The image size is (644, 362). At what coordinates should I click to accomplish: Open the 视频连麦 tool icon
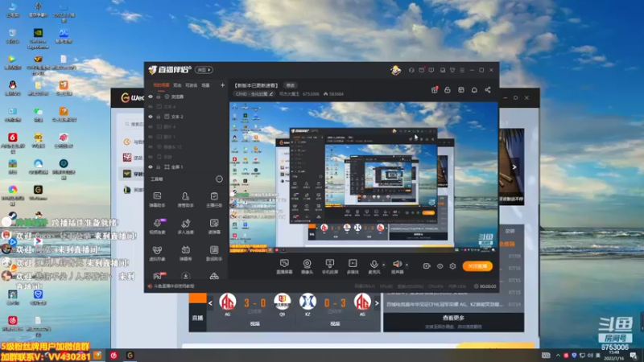[x=157, y=226]
